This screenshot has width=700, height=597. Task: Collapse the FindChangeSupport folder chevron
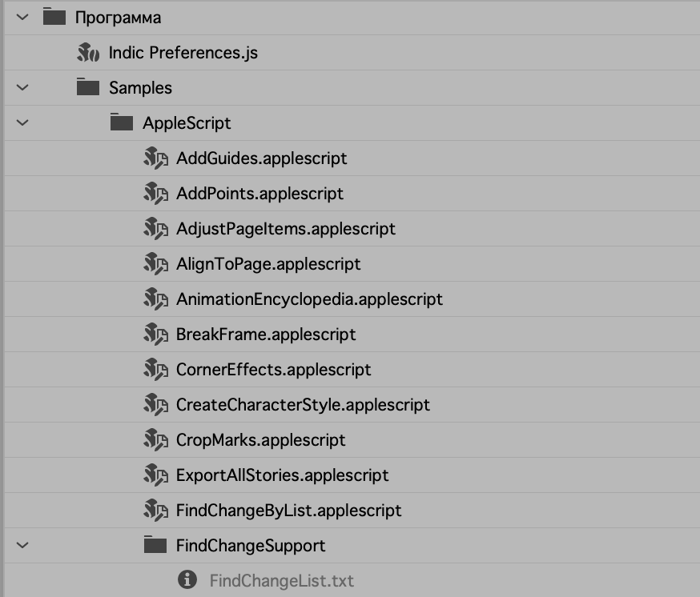click(x=22, y=545)
